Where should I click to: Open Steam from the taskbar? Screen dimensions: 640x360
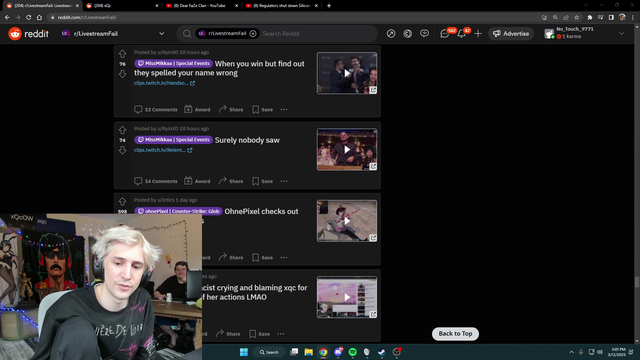pyautogui.click(x=381, y=352)
